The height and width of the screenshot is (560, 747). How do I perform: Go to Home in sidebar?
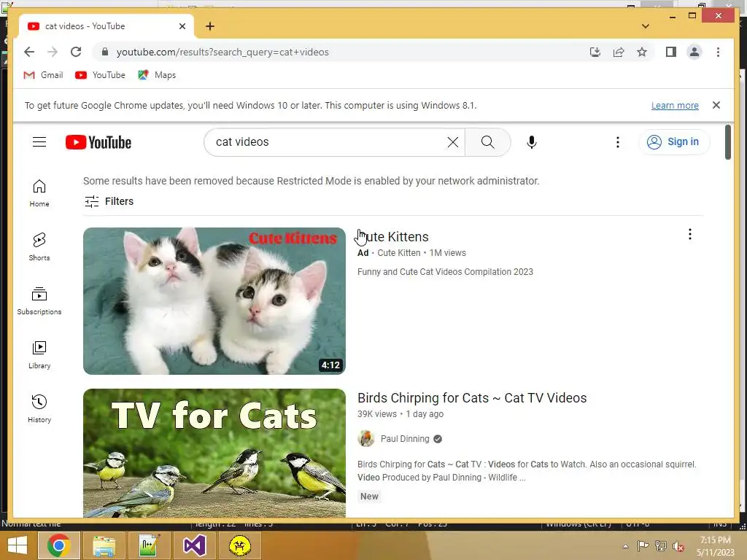point(39,192)
